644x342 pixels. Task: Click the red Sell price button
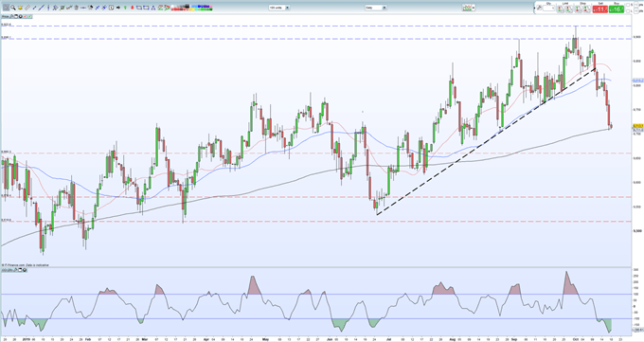click(x=600, y=9)
